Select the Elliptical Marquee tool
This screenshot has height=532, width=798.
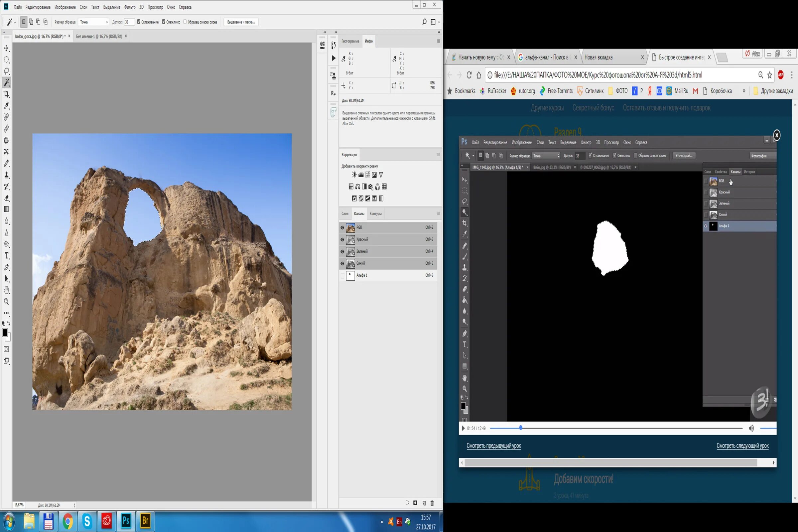pyautogui.click(x=6, y=60)
